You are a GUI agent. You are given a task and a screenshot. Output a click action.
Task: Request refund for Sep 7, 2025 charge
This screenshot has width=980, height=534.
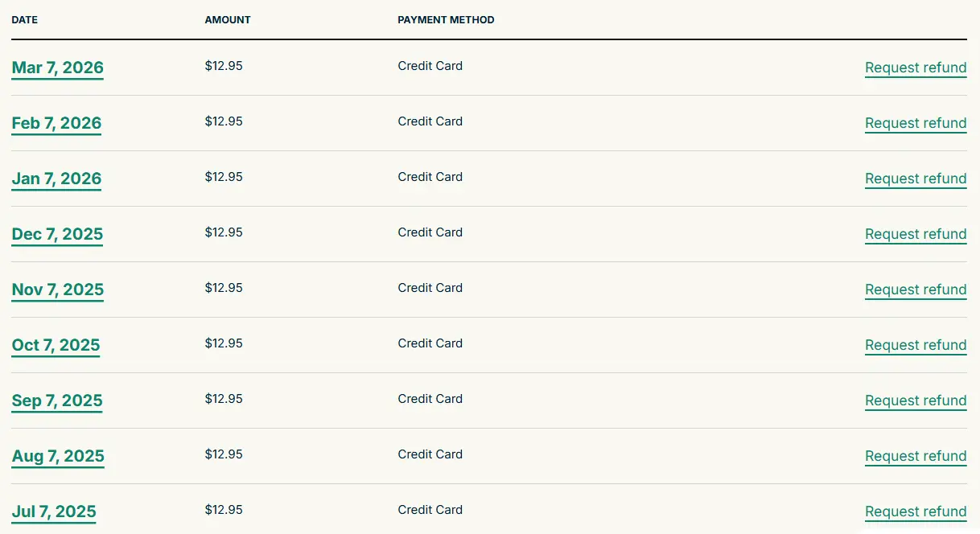coord(916,401)
